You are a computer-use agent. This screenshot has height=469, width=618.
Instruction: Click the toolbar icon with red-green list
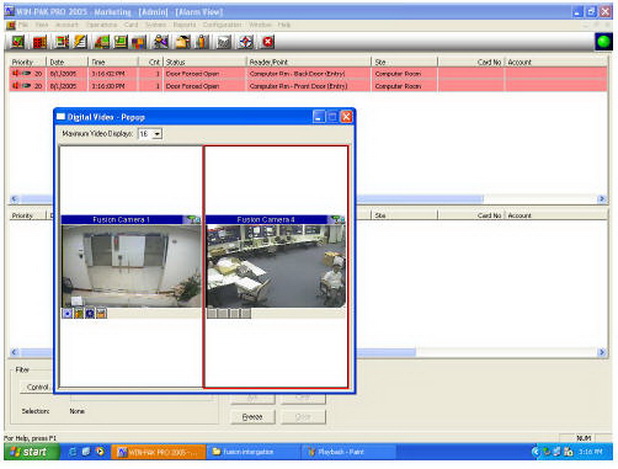coord(61,42)
